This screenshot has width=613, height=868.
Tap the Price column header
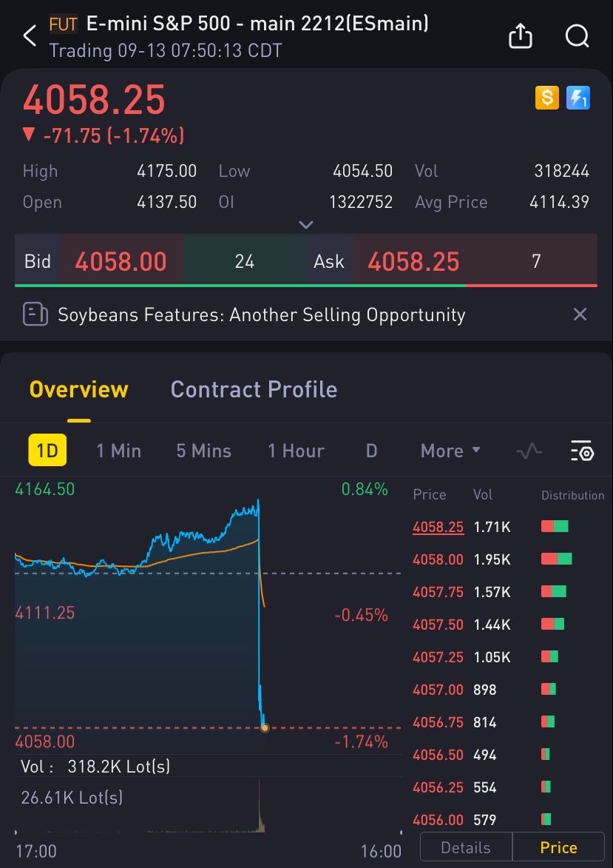[430, 494]
